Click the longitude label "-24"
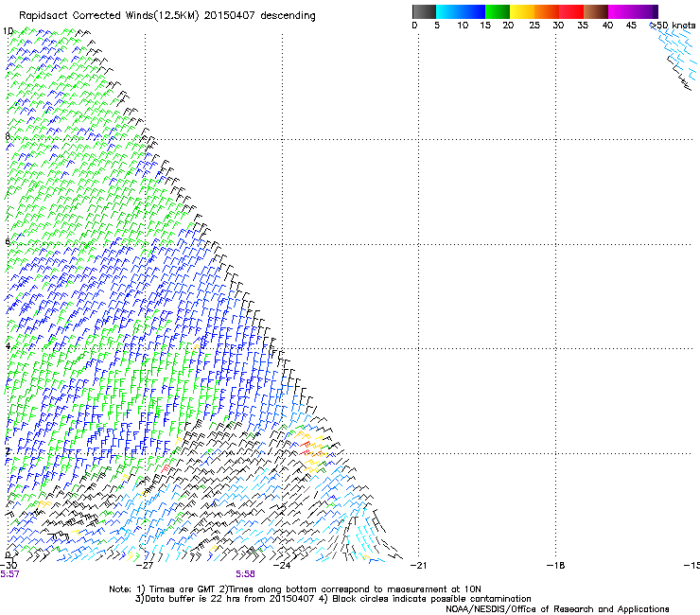The height and width of the screenshot is (615, 700). (282, 565)
